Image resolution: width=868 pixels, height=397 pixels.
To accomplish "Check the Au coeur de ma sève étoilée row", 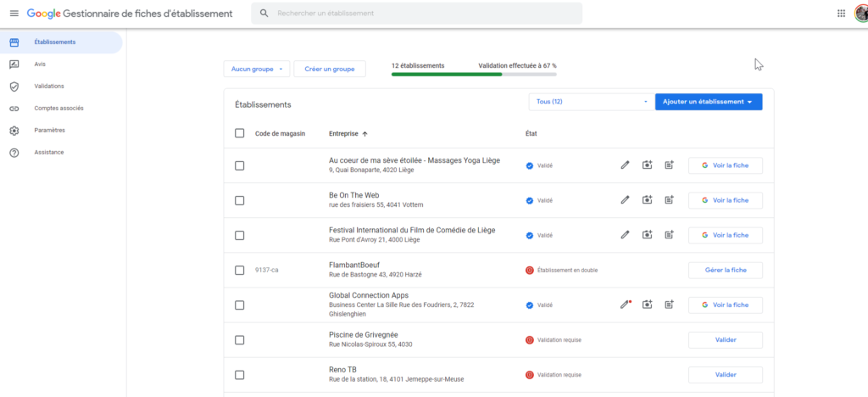I will click(x=239, y=165).
